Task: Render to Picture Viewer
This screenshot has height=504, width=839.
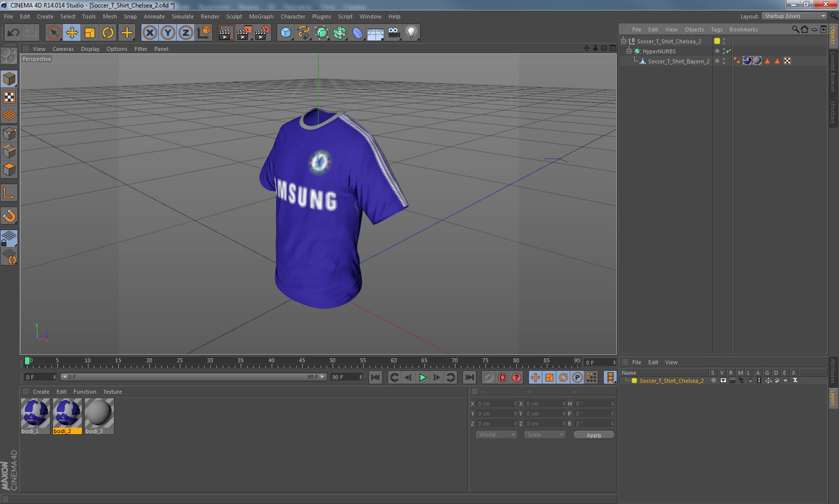Action: pyautogui.click(x=244, y=33)
